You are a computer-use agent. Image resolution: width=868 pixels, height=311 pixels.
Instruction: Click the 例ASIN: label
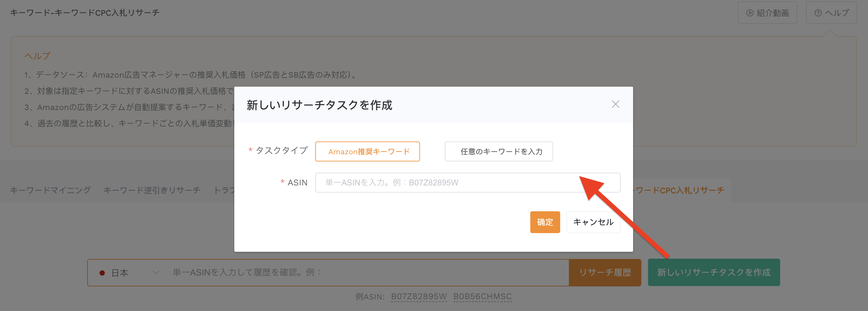coord(370,297)
